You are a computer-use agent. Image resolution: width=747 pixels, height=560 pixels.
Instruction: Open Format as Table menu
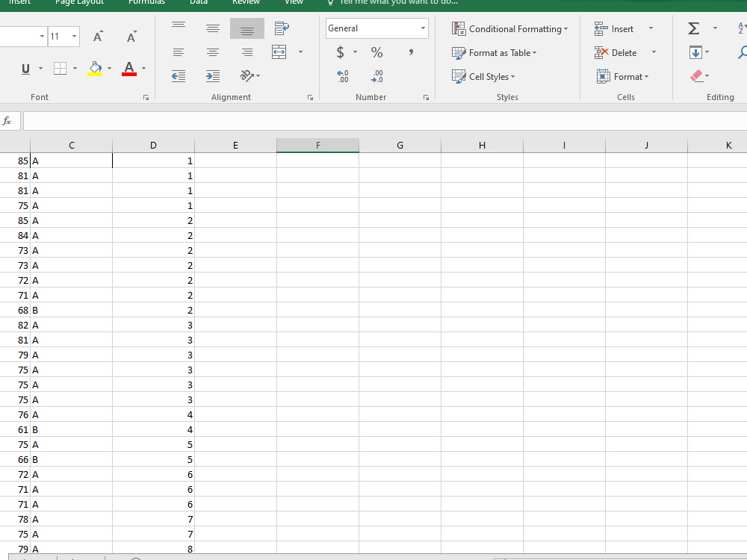494,52
